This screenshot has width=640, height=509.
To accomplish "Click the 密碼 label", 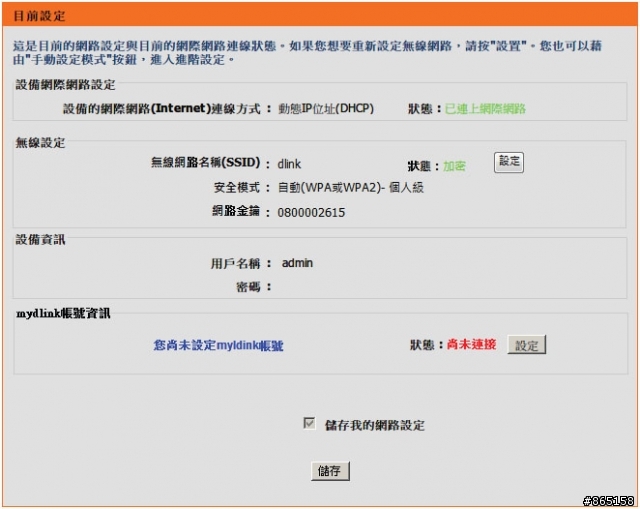I will pyautogui.click(x=248, y=287).
